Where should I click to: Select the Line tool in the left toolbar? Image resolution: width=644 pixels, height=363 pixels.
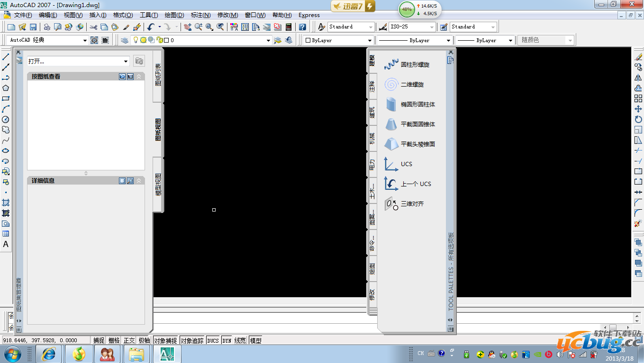point(6,57)
